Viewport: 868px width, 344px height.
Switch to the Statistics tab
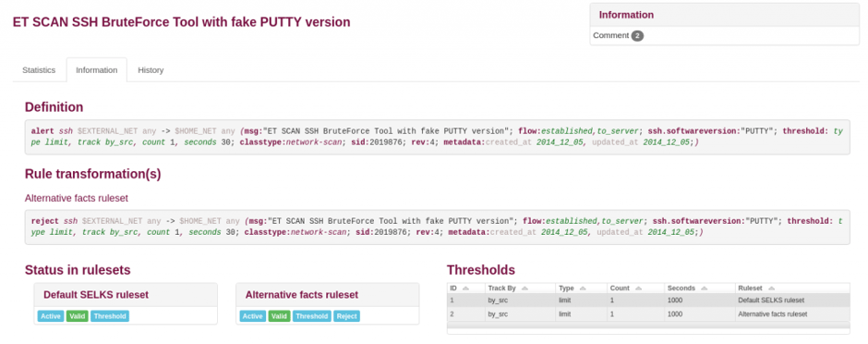39,70
